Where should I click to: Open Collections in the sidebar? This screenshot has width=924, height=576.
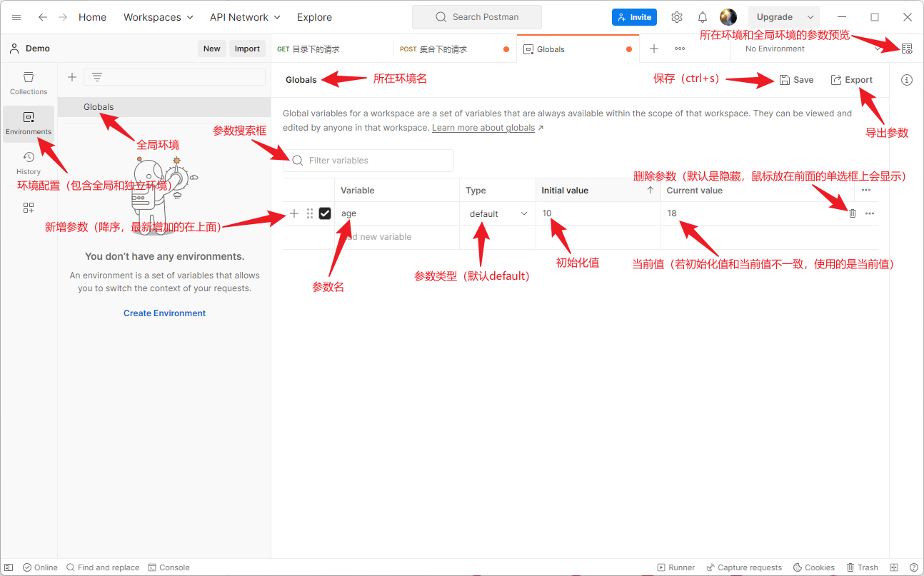click(29, 83)
